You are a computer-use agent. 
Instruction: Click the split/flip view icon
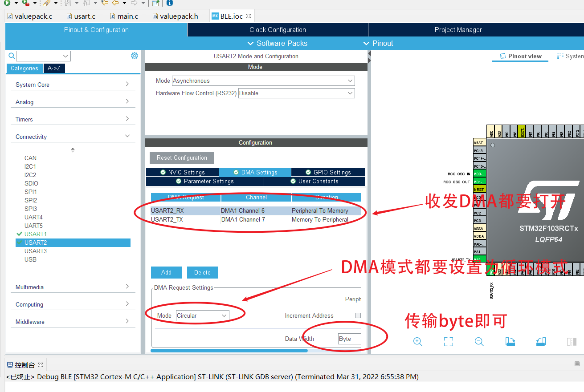point(572,342)
